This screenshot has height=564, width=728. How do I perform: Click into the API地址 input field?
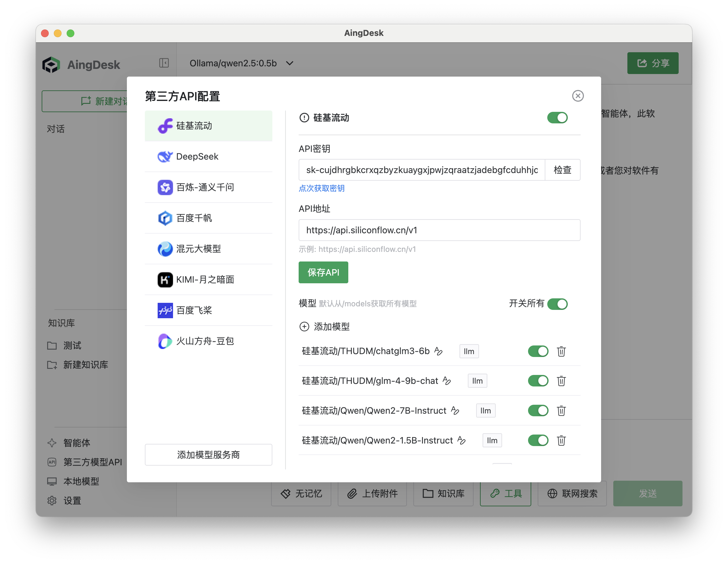439,230
